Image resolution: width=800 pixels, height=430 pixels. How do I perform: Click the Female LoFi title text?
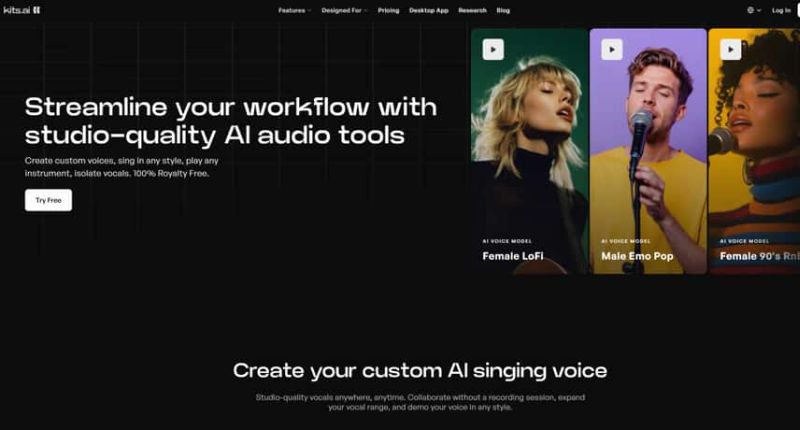point(513,256)
